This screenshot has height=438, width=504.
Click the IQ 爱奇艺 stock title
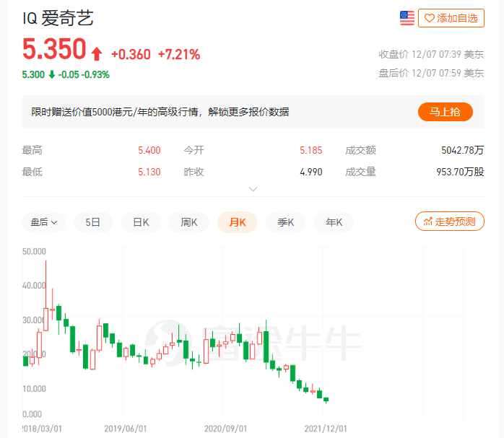pyautogui.click(x=58, y=18)
